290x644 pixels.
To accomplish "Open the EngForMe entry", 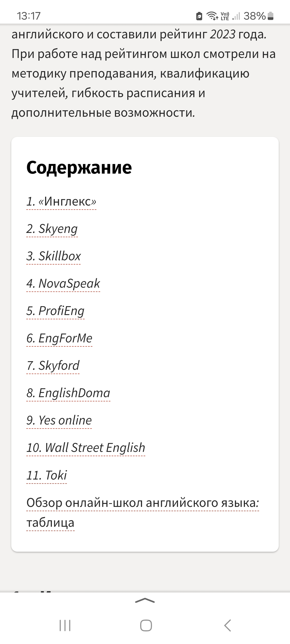I will [59, 338].
